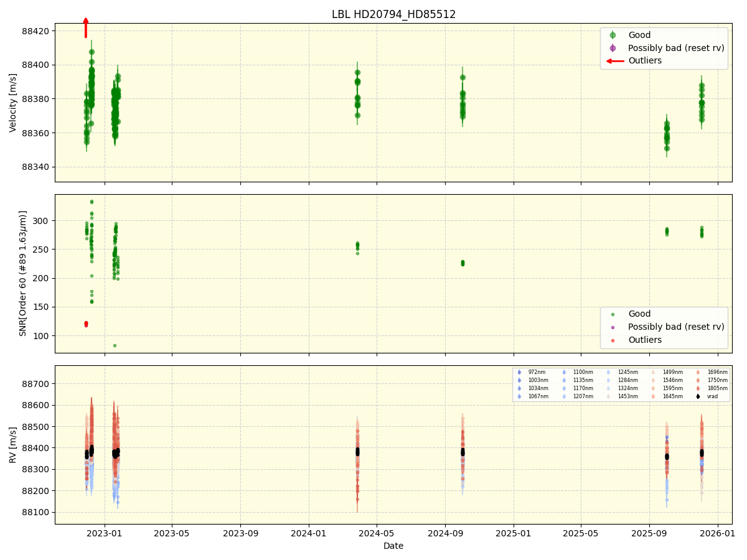Click the 2023-05 date tick label

172,533
